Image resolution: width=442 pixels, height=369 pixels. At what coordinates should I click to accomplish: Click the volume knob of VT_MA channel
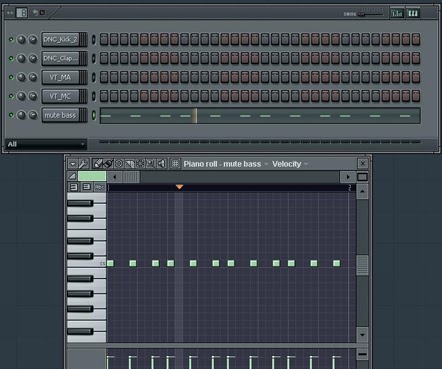(33, 77)
